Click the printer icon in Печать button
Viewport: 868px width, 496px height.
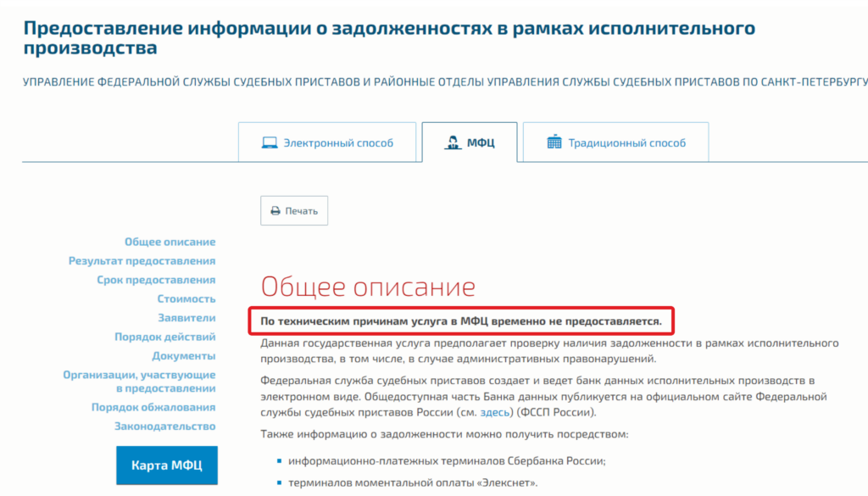pos(275,211)
